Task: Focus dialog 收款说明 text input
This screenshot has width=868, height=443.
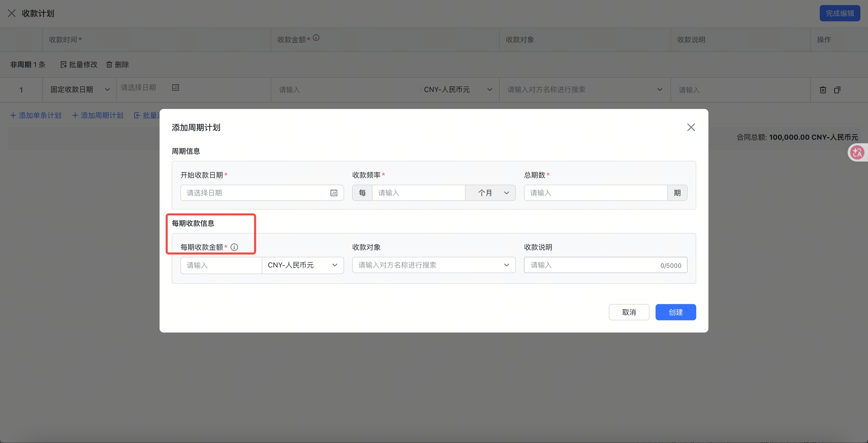Action: (606, 265)
